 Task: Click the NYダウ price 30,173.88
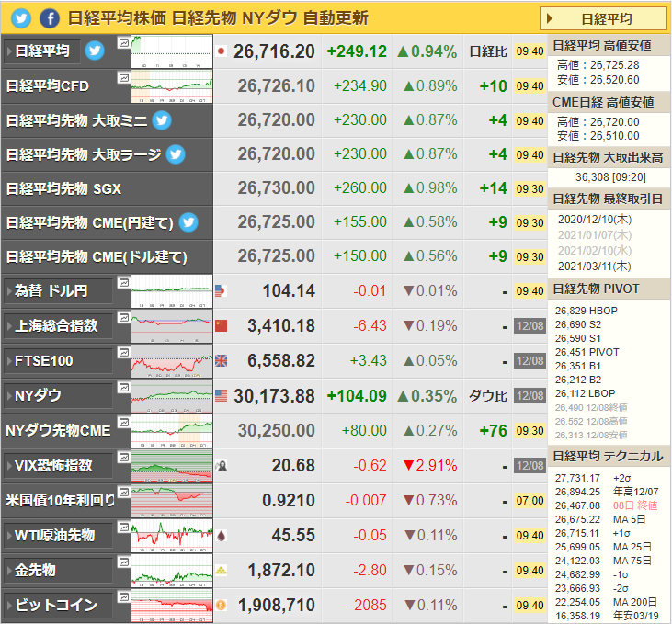pyautogui.click(x=274, y=396)
